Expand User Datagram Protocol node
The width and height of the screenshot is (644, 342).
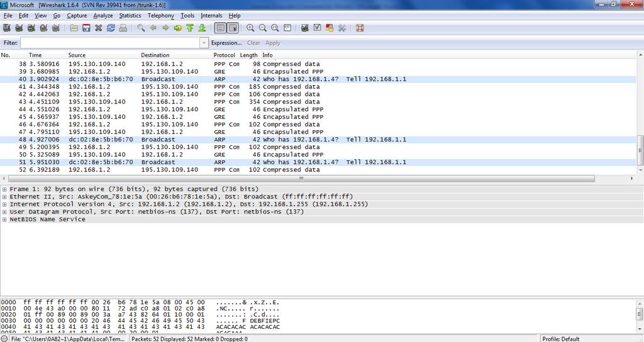pos(4,212)
